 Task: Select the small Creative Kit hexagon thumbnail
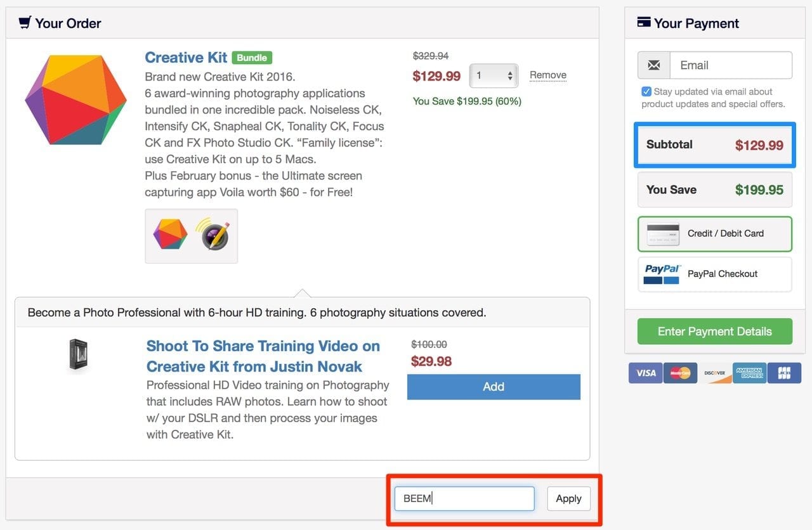click(x=170, y=235)
